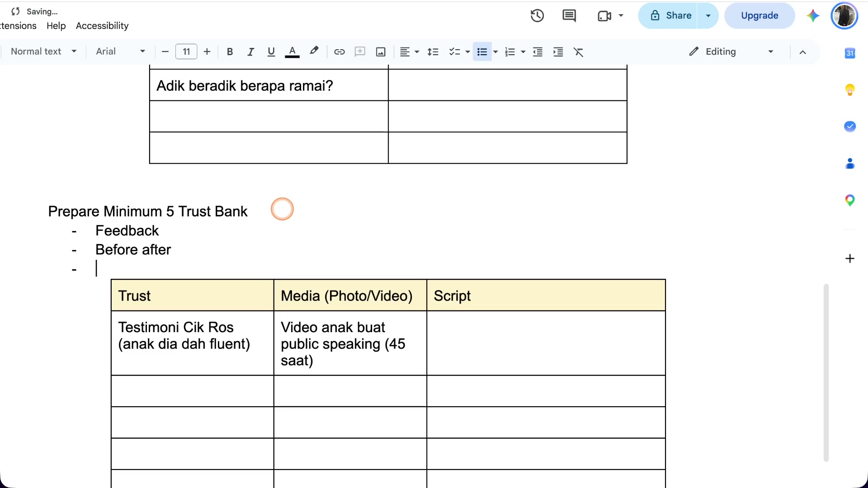Insert a link via the toolbar
This screenshot has height=488, width=868.
(340, 52)
